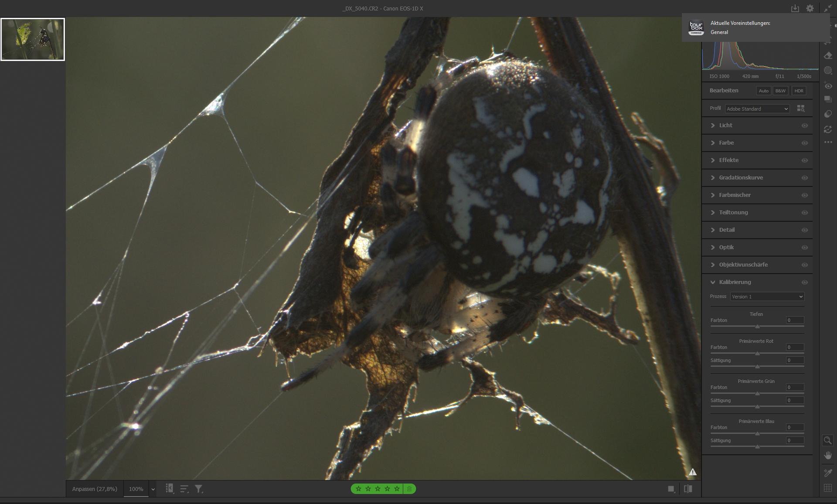Screen dimensions: 837x504
Task: Open the Profil dropdown Adobe Standard
Action: pos(757,109)
